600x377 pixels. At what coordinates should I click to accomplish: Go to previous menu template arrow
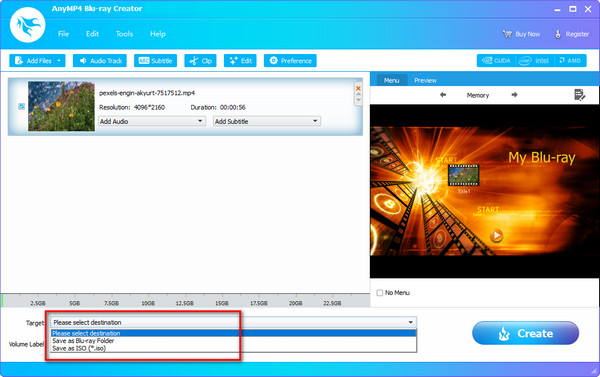[443, 95]
